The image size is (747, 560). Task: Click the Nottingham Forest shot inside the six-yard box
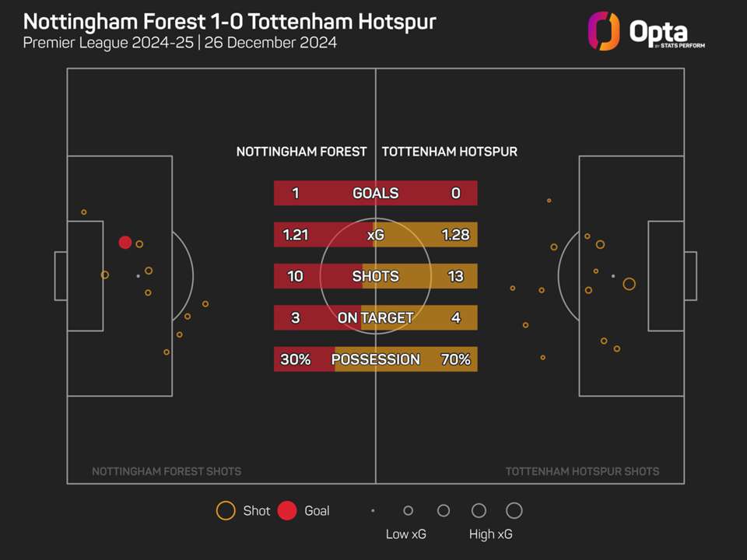click(x=105, y=275)
